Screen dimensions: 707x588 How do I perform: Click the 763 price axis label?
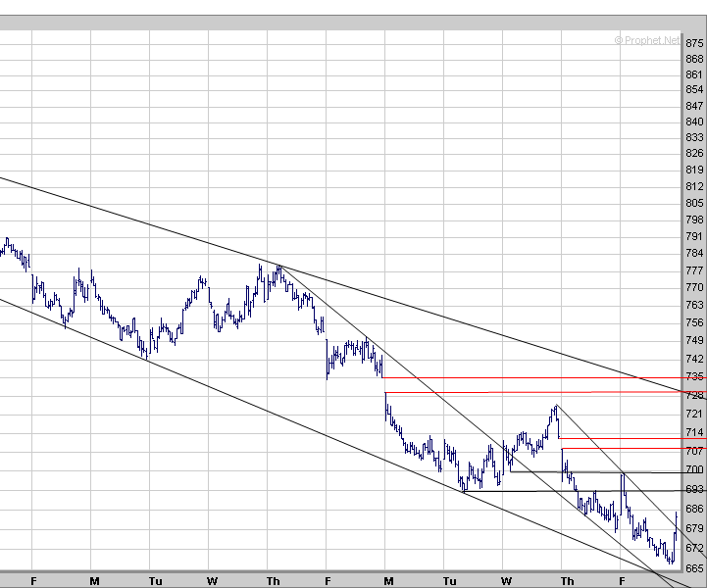694,305
